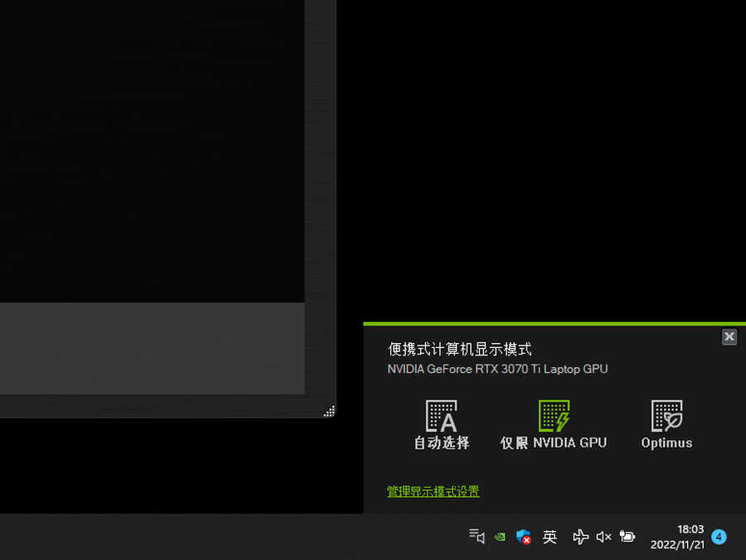Switch input method via 英 indicator

click(550, 537)
